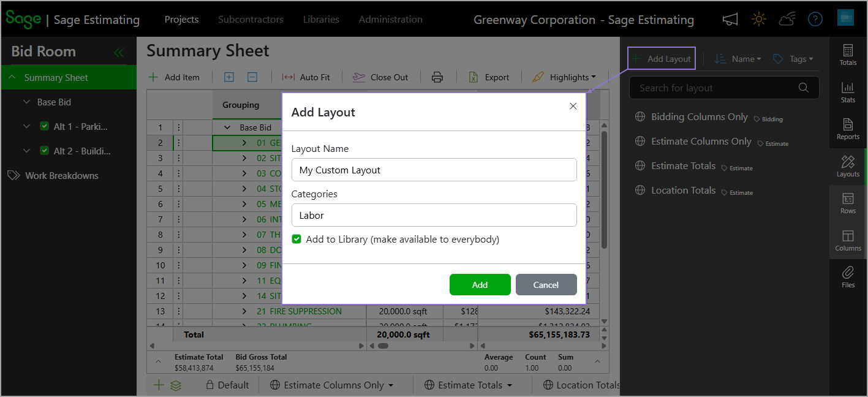Toggle Alt 2 - Buildi... checkbox
Screen dimensions: 868x397
[44, 151]
